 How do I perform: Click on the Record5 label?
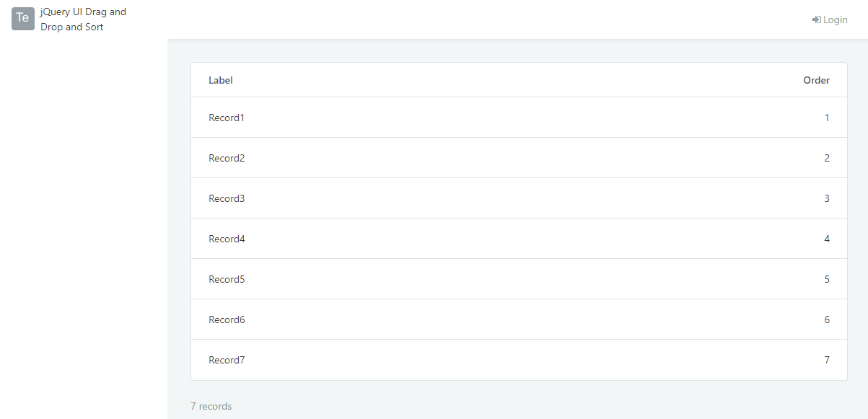click(x=227, y=279)
